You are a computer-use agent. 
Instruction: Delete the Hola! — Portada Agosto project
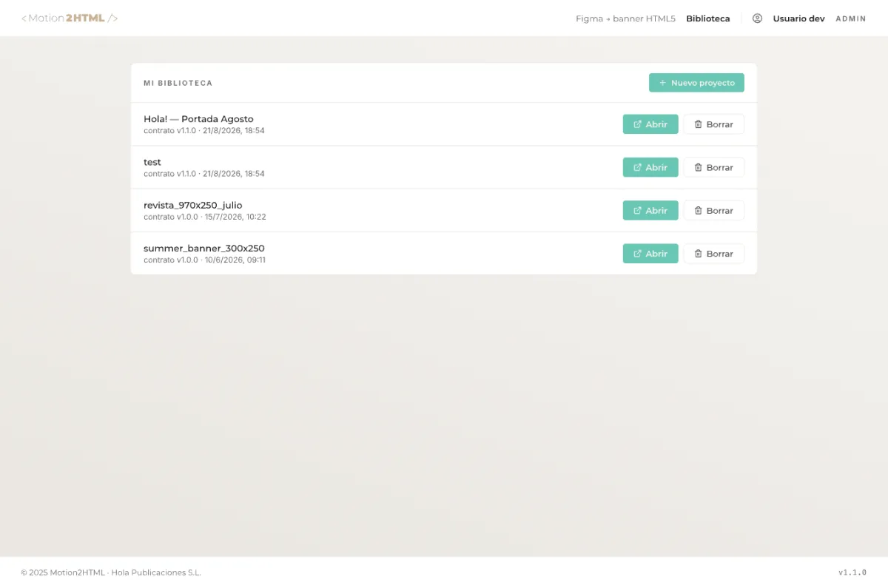[x=713, y=124]
